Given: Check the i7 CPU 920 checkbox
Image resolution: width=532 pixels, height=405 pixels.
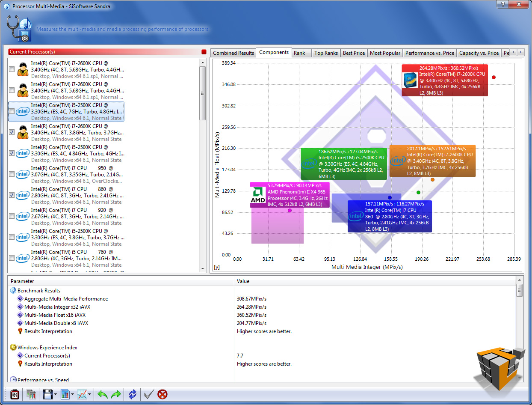Looking at the screenshot, I should click(12, 216).
